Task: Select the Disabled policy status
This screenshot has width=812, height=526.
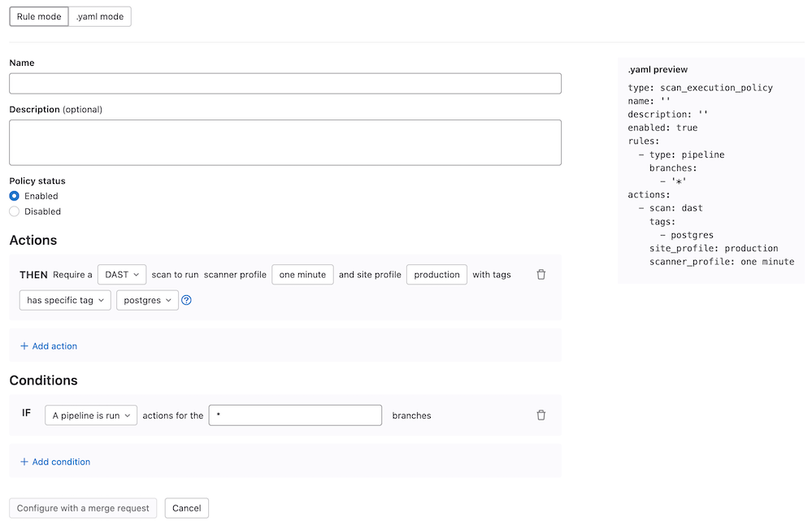Action: click(x=13, y=211)
